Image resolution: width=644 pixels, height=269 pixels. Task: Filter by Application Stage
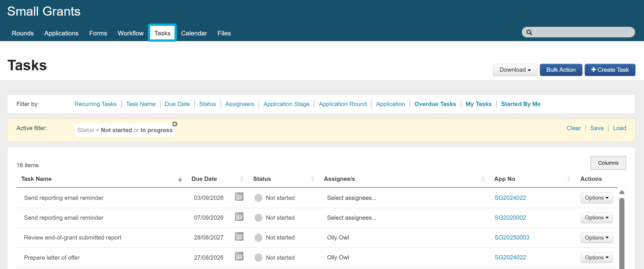coord(286,104)
